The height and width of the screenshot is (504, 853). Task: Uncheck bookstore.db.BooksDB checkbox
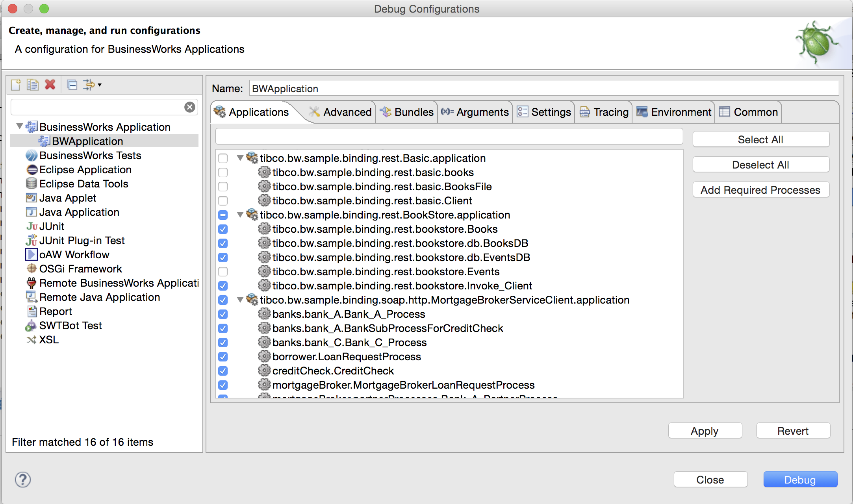tap(223, 243)
